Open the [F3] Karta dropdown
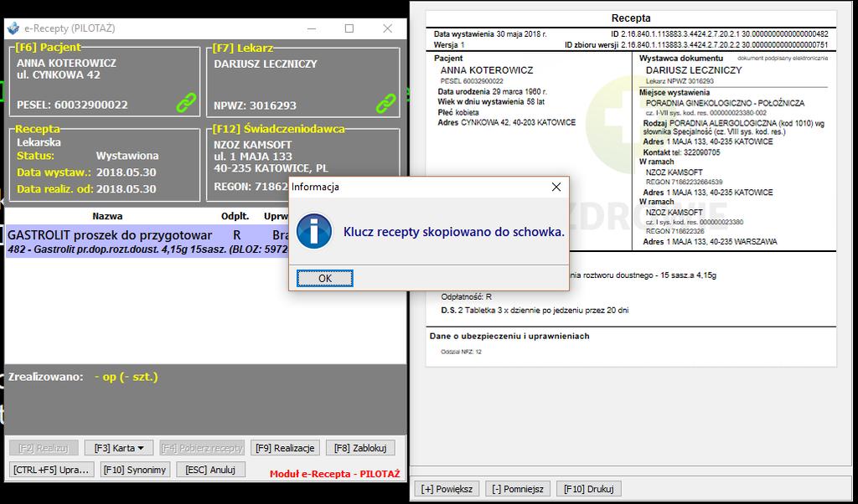Screen dimensions: 858x504 point(119,448)
